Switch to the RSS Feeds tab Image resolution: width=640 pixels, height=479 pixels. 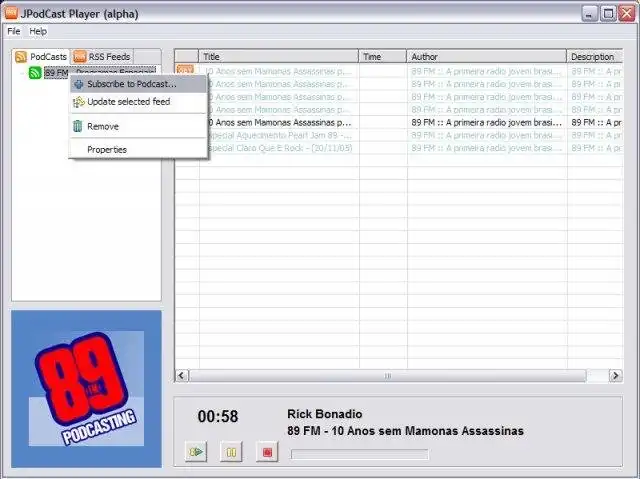[102, 57]
